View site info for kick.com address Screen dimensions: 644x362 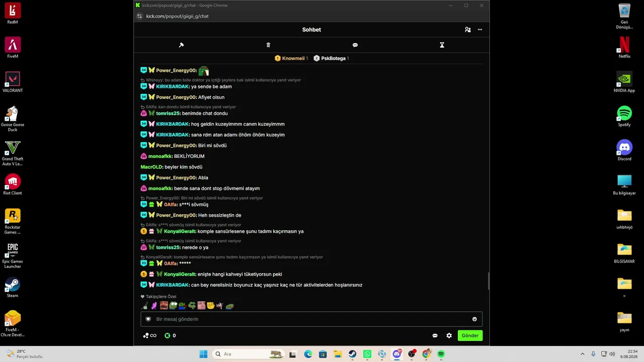pos(140,16)
